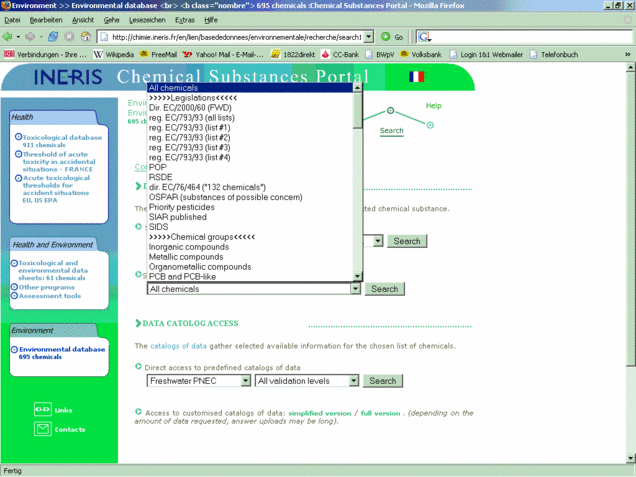Open the Other programs link
The height and width of the screenshot is (477, 636).
click(x=47, y=287)
